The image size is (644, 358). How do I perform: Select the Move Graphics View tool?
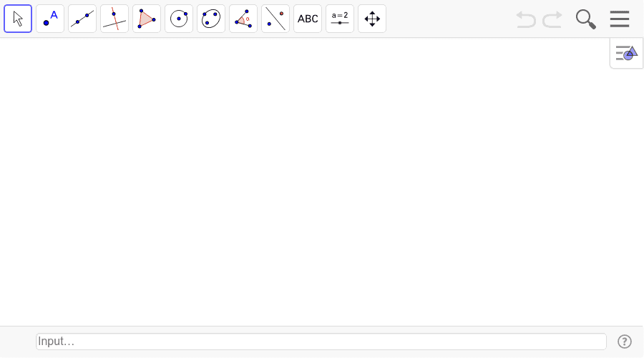pyautogui.click(x=372, y=19)
